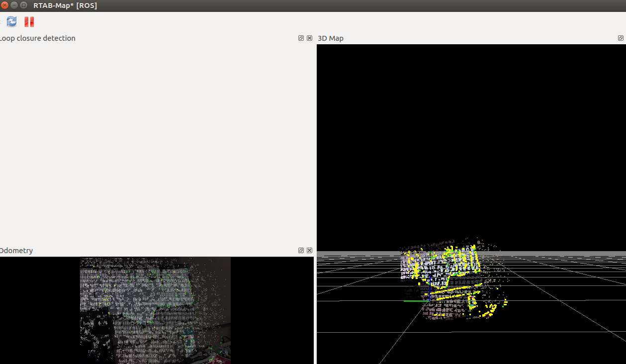Click the Loop closure detection panel title
626x364 pixels.
[38, 38]
